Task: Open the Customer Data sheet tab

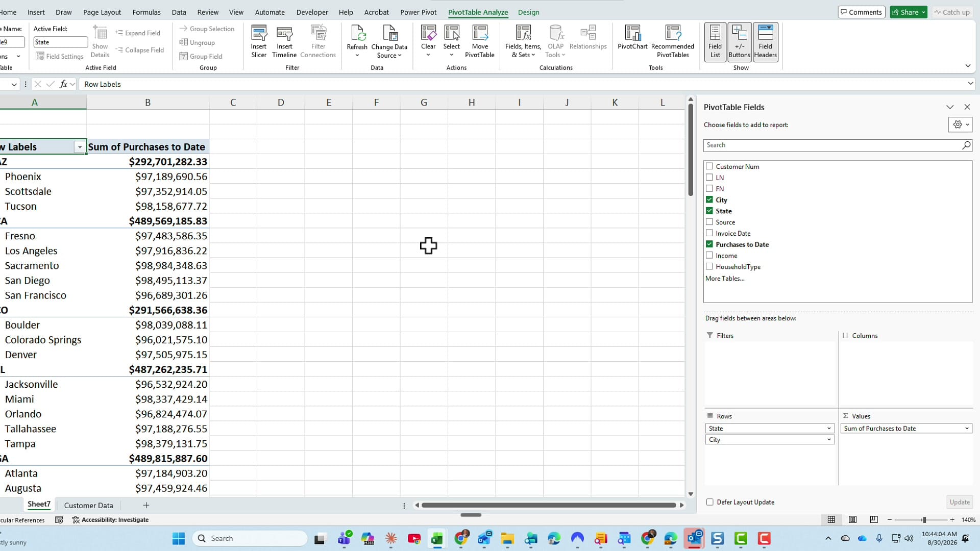Action: pyautogui.click(x=88, y=505)
